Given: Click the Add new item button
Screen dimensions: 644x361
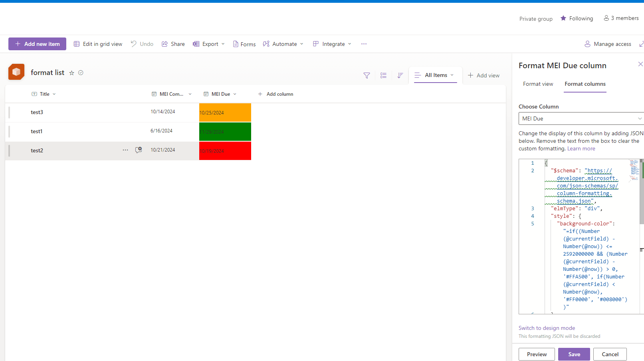Looking at the screenshot, I should click(x=37, y=44).
